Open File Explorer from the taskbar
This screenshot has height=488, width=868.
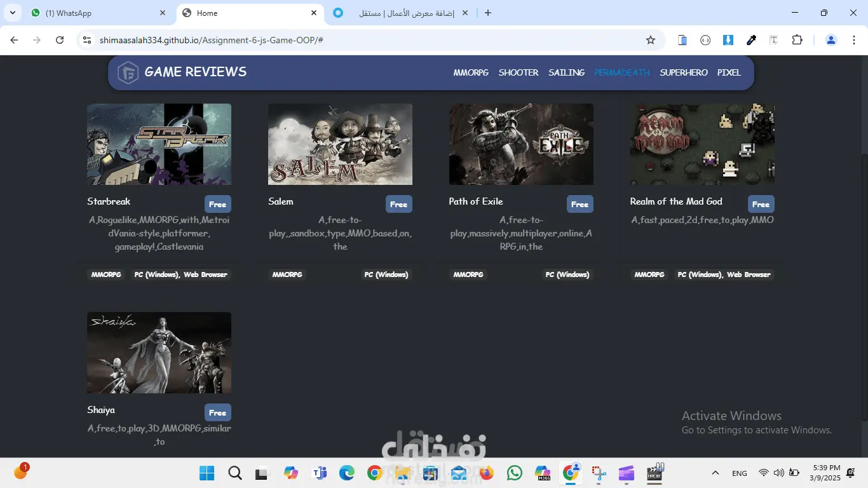tap(402, 473)
